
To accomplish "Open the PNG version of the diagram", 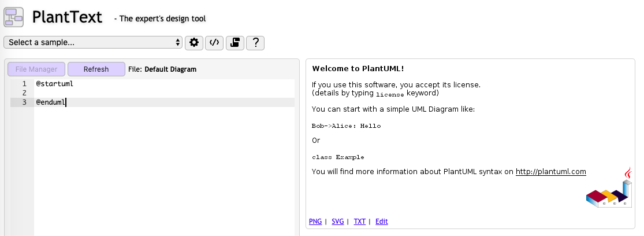I will pyautogui.click(x=315, y=222).
